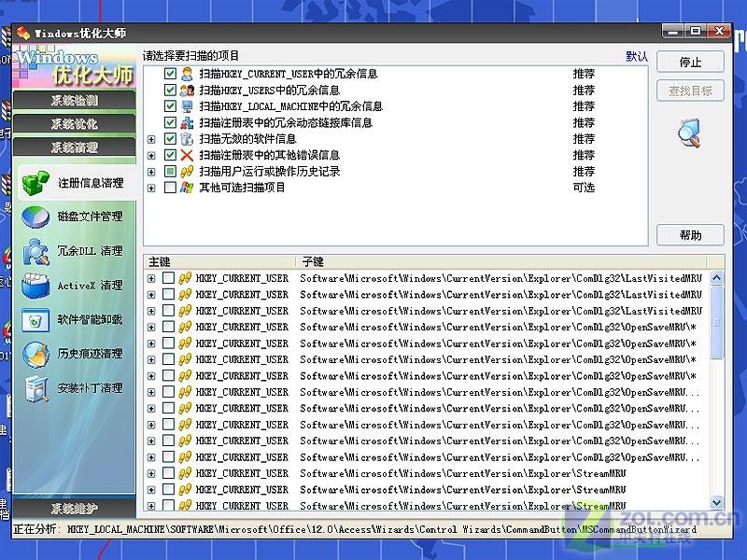Enable 扫描HKEY_CURRENT_USER中的冗余信息 checkbox
Screen dimensions: 747x560
click(170, 74)
